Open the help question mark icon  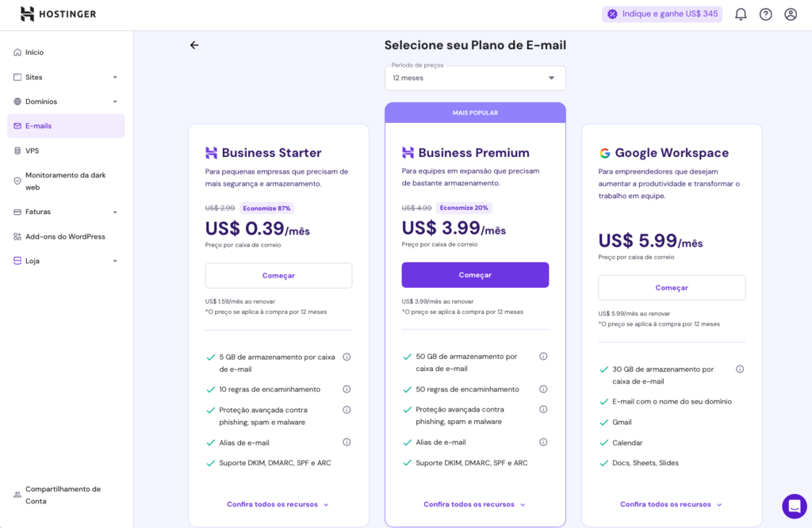point(765,14)
